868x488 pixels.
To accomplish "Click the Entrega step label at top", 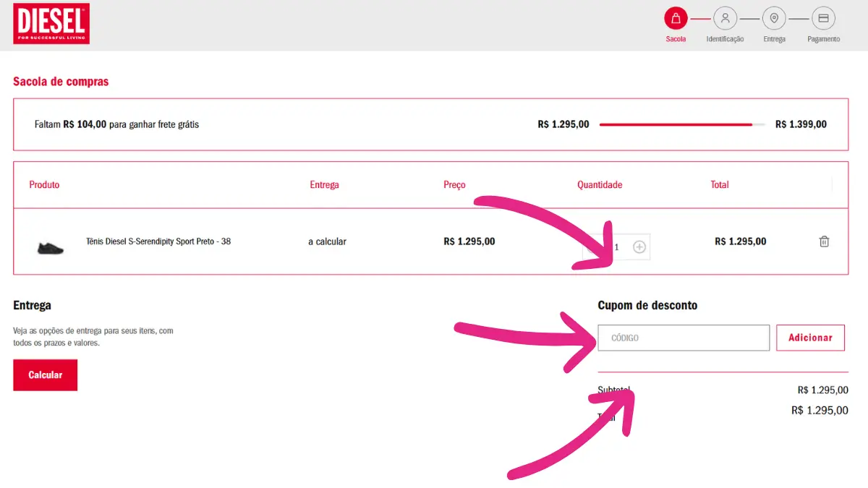I will coord(774,39).
